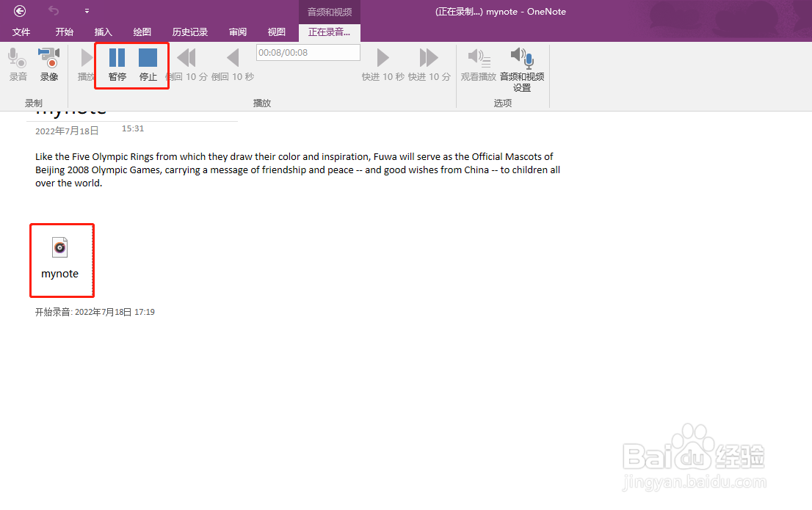
Task: Switch to the 历史记录 ribbon tab
Action: (189, 32)
